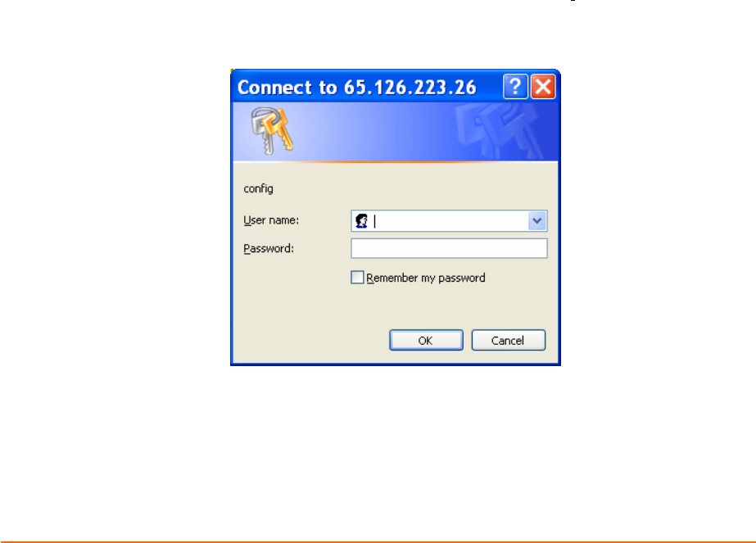Click the dialog title bar text
This screenshot has height=543, width=756.
click(x=357, y=88)
